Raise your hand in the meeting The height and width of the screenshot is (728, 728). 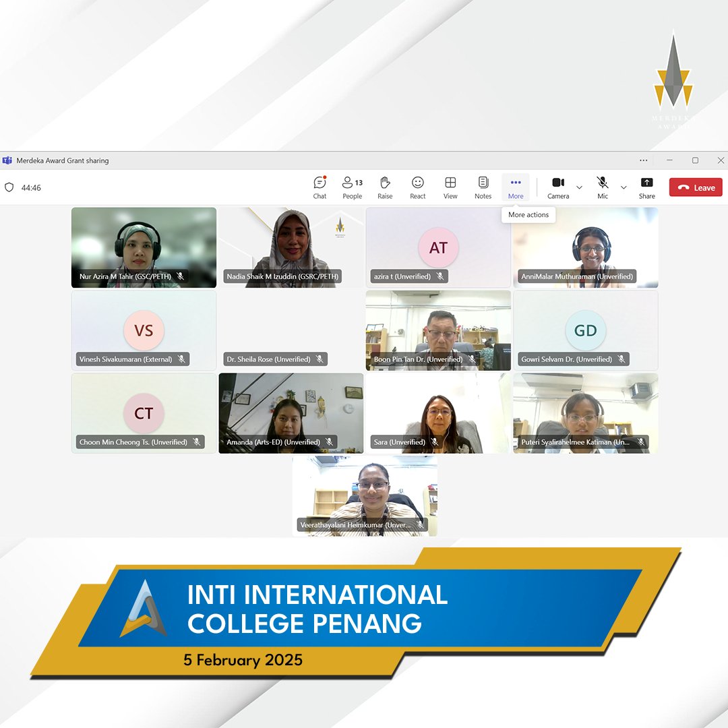[x=385, y=187]
